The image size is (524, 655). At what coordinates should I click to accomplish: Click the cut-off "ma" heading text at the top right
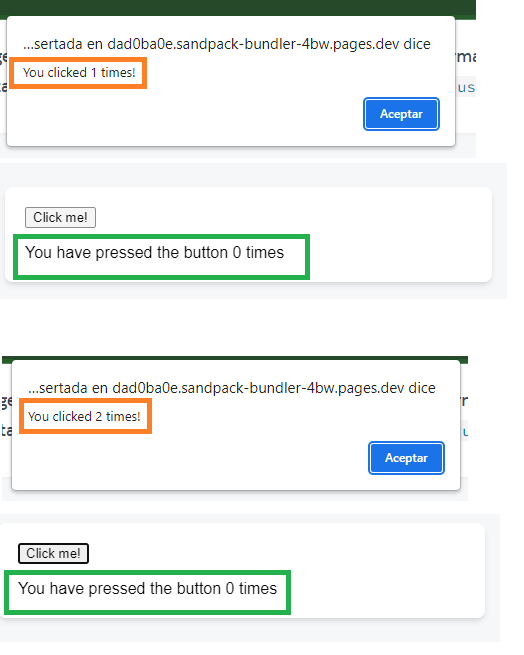pos(466,56)
